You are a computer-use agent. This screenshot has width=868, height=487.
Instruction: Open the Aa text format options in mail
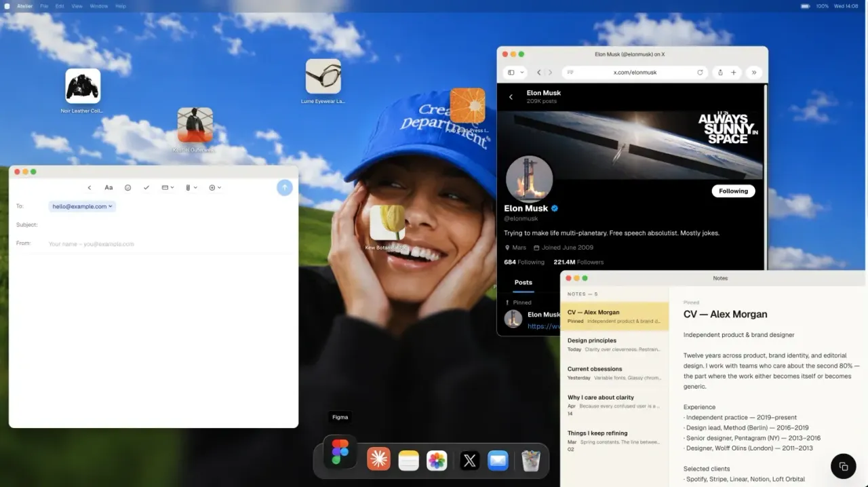(x=108, y=188)
